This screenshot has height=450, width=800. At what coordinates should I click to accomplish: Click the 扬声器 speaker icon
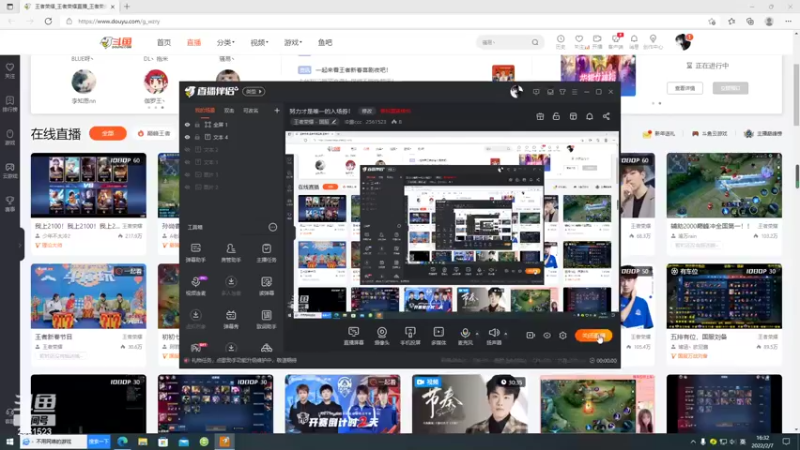coord(493,333)
